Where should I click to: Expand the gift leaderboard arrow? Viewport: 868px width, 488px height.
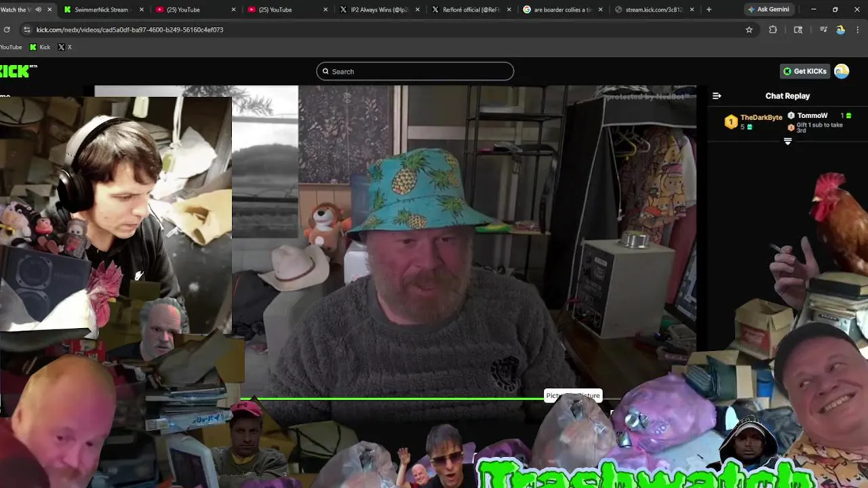pos(787,141)
